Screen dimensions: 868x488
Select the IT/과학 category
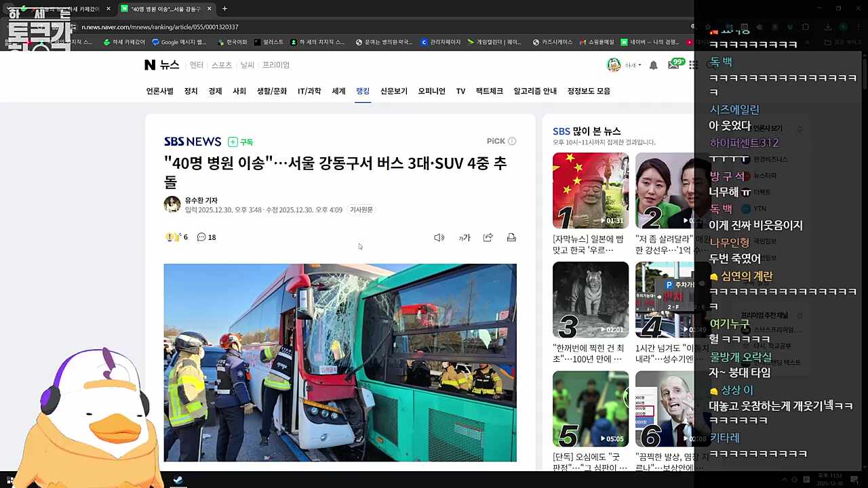309,91
